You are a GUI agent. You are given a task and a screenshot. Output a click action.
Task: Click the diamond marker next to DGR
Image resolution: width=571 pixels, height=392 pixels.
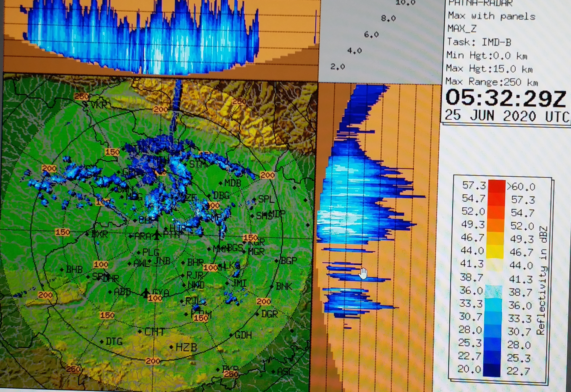coord(257,314)
